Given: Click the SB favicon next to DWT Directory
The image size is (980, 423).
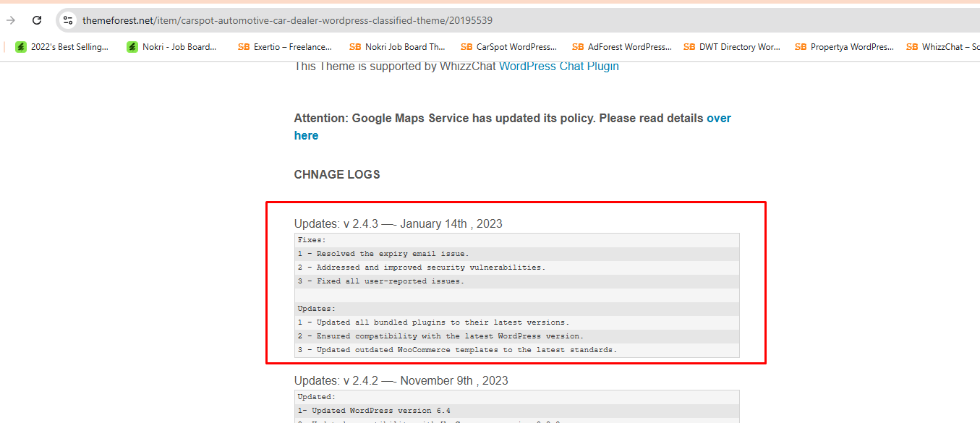Looking at the screenshot, I should click(x=689, y=47).
